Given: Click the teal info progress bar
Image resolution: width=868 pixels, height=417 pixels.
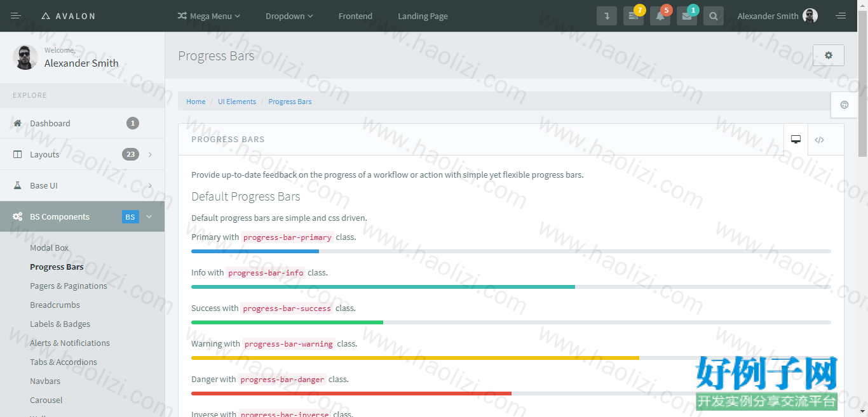Looking at the screenshot, I should click(x=383, y=287).
